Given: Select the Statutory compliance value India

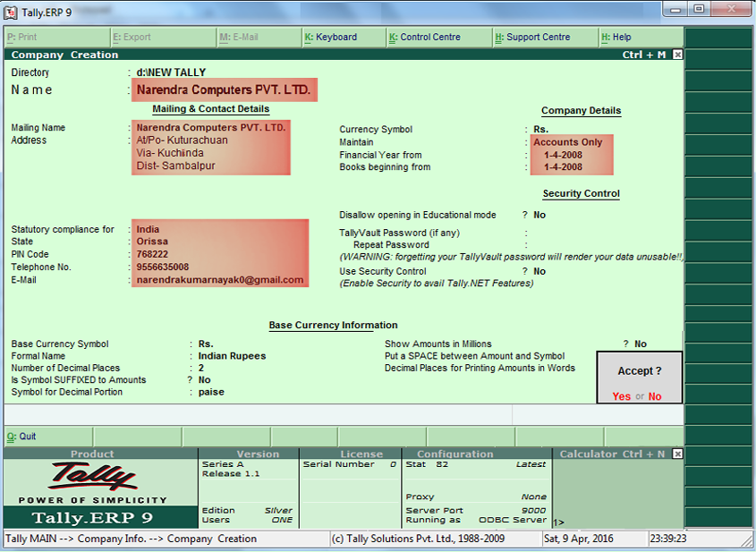Looking at the screenshot, I should point(148,229).
